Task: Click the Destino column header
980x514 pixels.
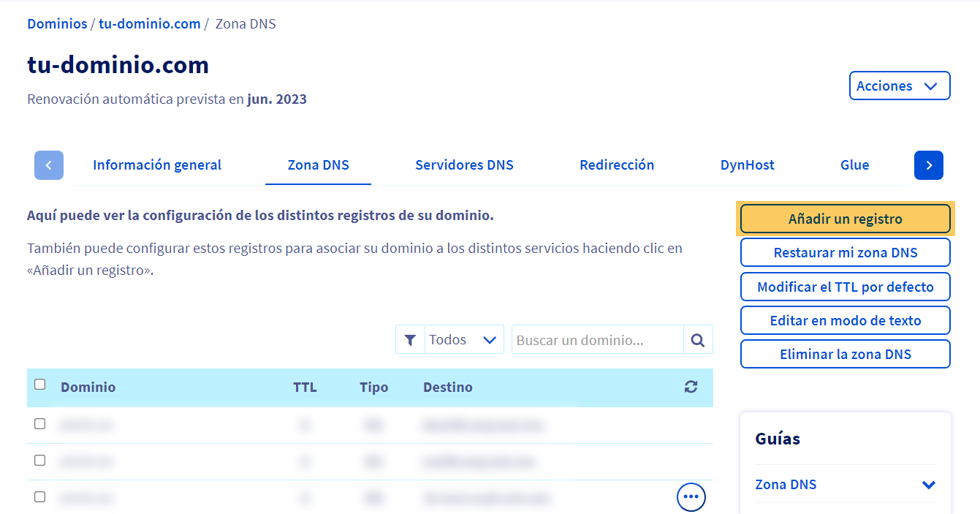Action: click(x=448, y=388)
